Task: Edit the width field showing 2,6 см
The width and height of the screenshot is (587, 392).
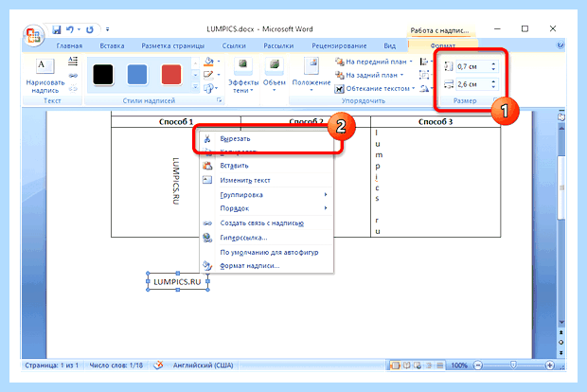Action: pyautogui.click(x=472, y=84)
